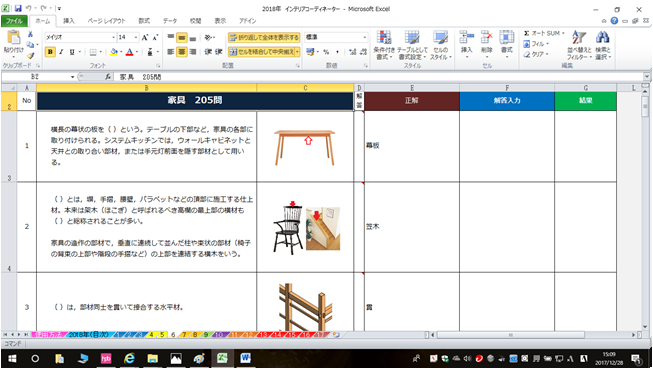The image size is (653, 369).
Task: Open Conditional Formatting in the ribbon
Action: pos(383,45)
